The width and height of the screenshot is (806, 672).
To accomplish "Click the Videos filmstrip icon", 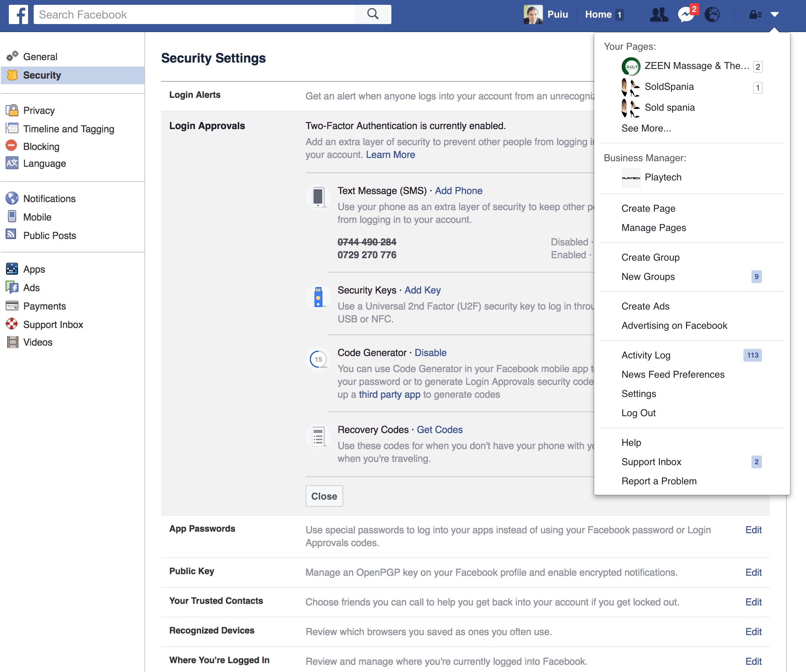I will tap(13, 342).
